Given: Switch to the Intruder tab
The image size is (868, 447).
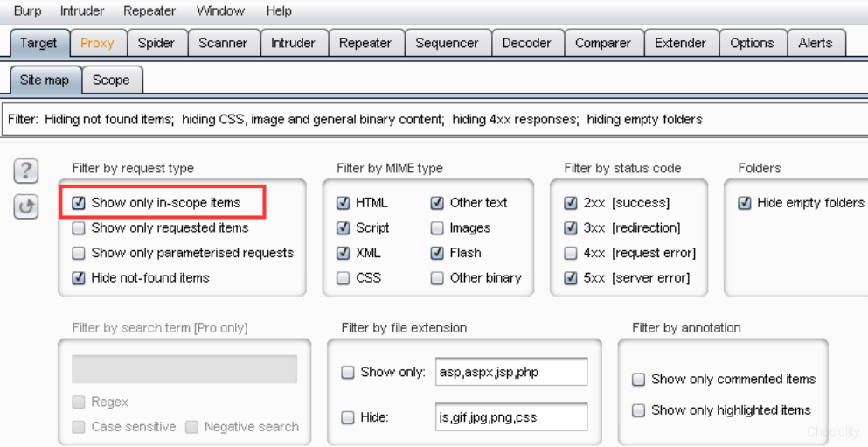Looking at the screenshot, I should tap(293, 43).
